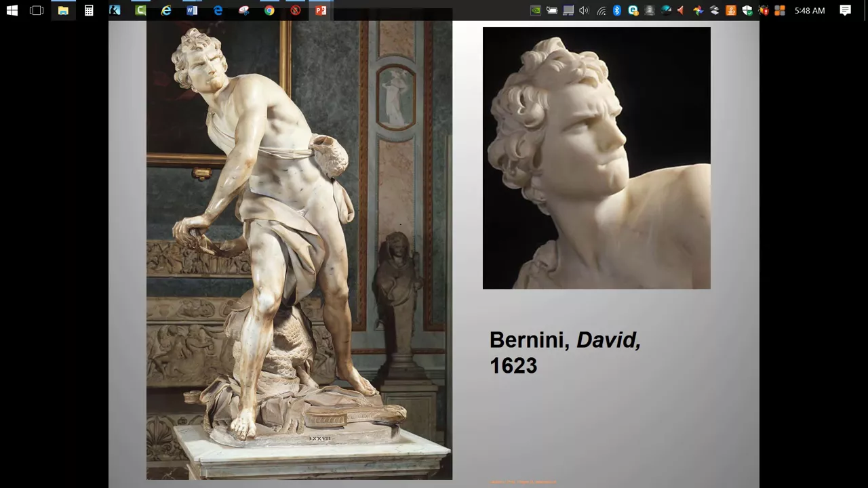Open File Explorer from the taskbar
The width and height of the screenshot is (868, 488).
coord(63,10)
